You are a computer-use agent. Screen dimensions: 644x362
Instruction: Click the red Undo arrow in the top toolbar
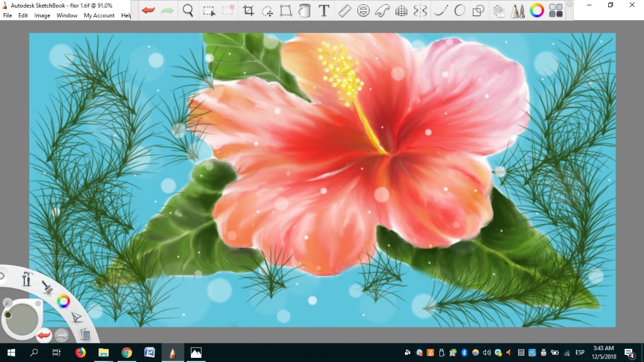point(148,10)
